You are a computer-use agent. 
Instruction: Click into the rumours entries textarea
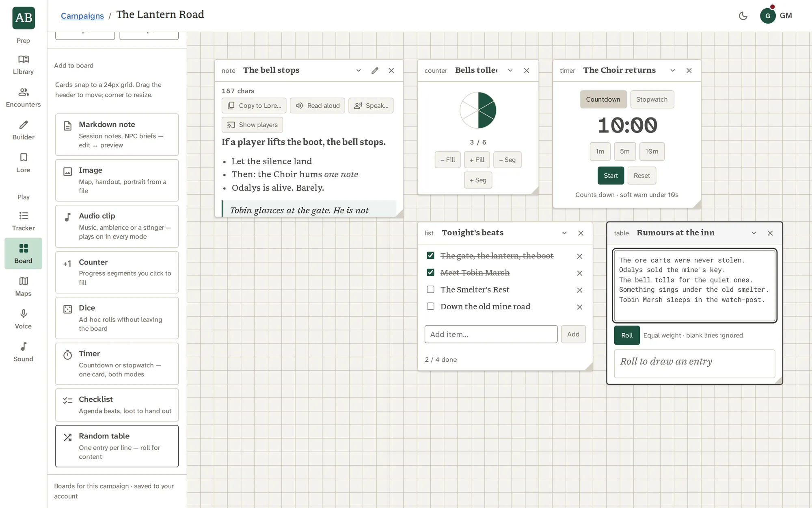click(x=695, y=286)
